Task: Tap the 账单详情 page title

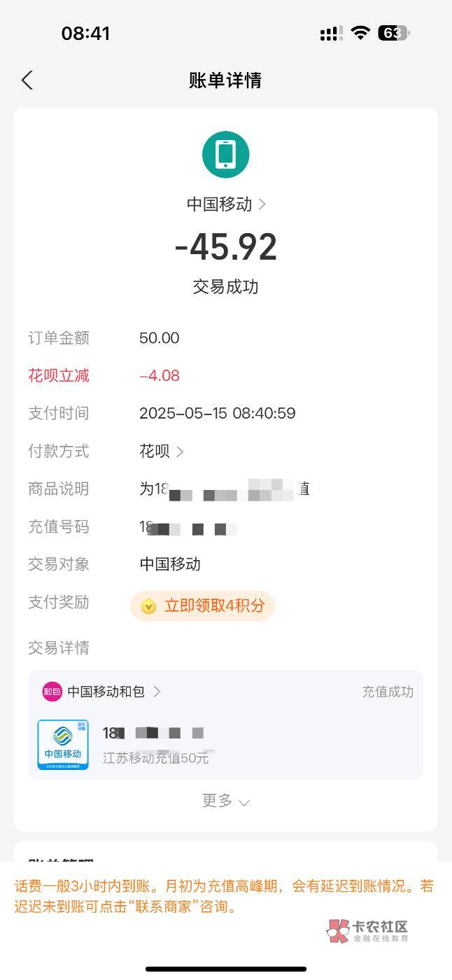Action: coord(225,80)
